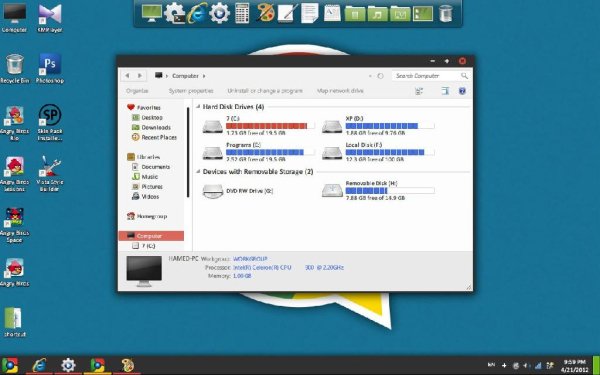Open Angry Birds Seasons shortcut
The width and height of the screenshot is (600, 375).
(15, 174)
